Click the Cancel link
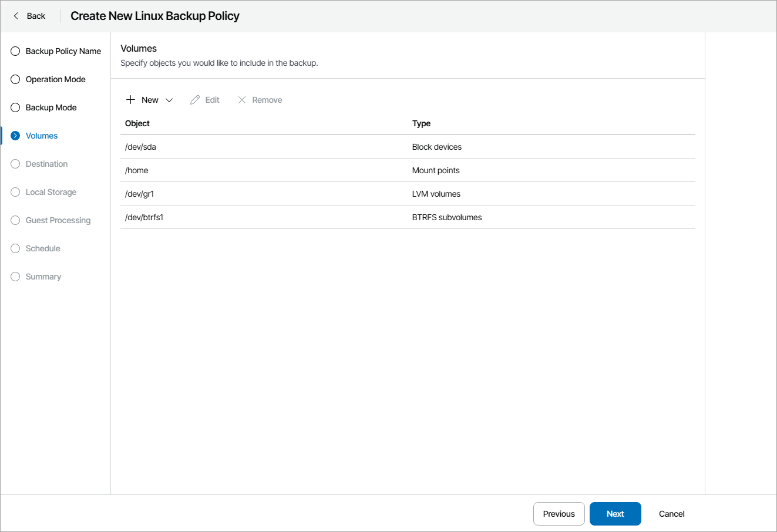Viewport: 777px width, 532px height. pos(671,514)
